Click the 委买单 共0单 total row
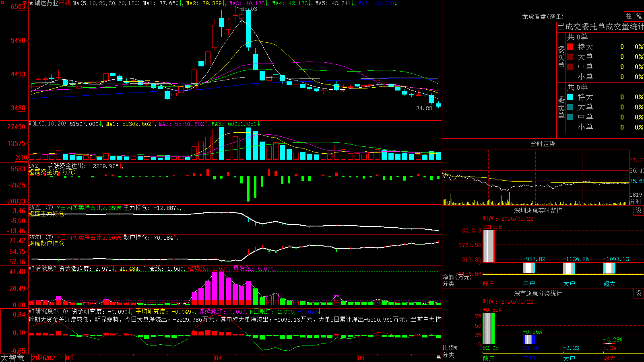Viewport: 644px width, 362px height. (x=577, y=37)
